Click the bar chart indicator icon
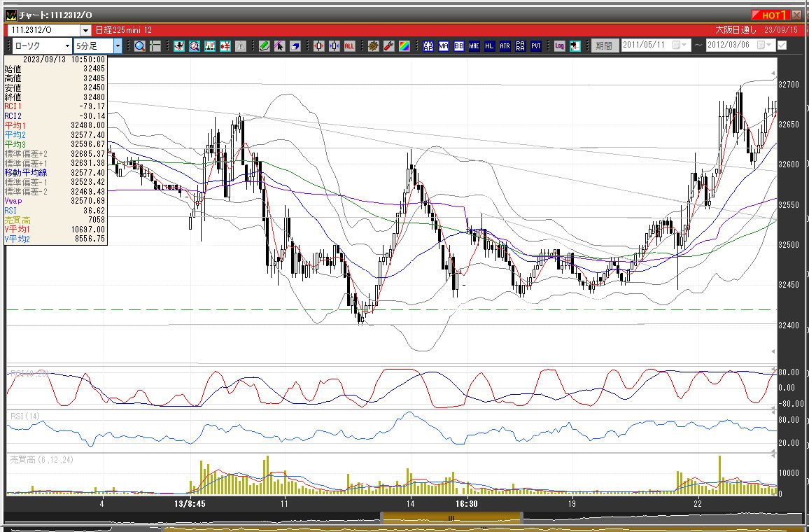Screen dimensions: 809x532 (209, 46)
